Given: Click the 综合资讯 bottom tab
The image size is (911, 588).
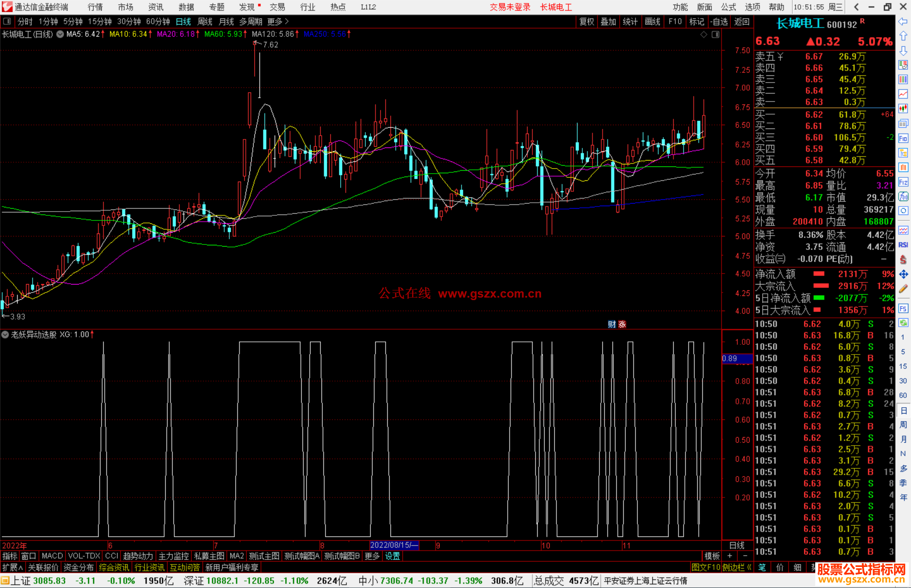Looking at the screenshot, I should point(114,567).
